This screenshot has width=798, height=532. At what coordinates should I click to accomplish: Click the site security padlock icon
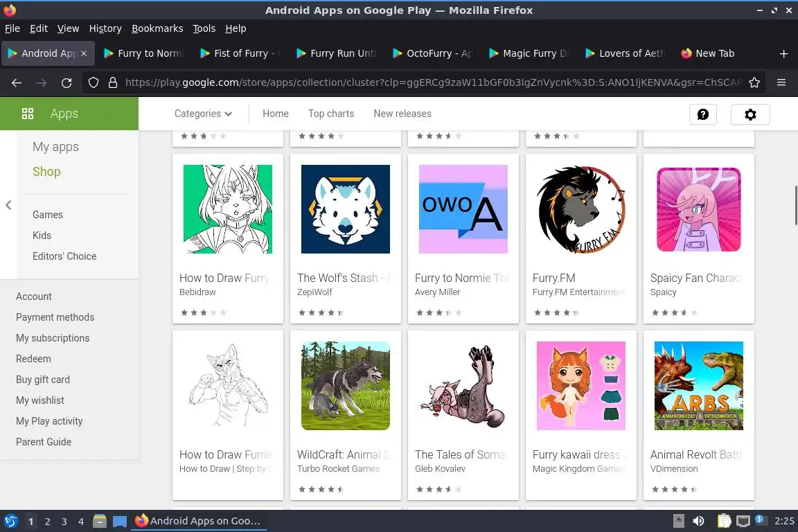[113, 82]
